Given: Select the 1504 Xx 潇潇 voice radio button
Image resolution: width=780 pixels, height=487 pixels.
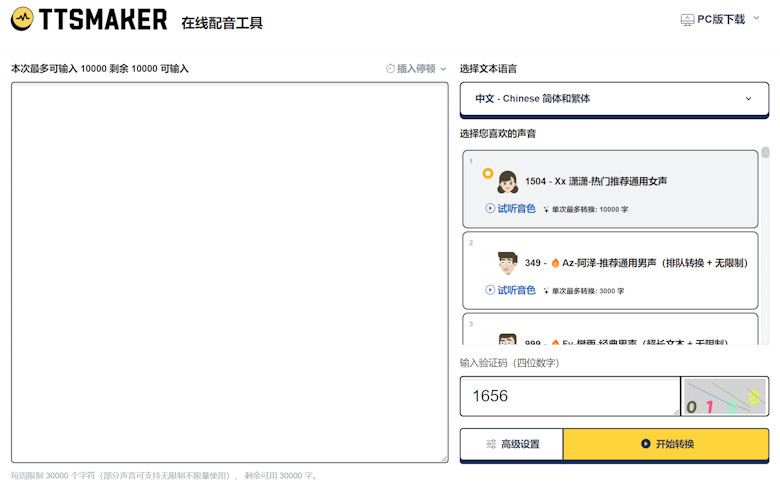Looking at the screenshot, I should tap(488, 173).
